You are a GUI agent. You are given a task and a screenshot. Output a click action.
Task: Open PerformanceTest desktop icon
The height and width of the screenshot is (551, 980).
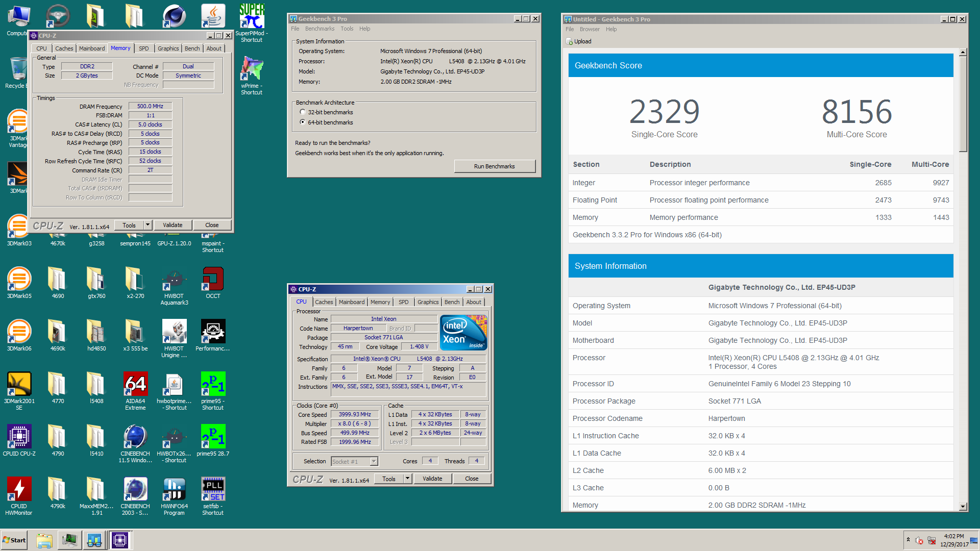[x=213, y=332]
